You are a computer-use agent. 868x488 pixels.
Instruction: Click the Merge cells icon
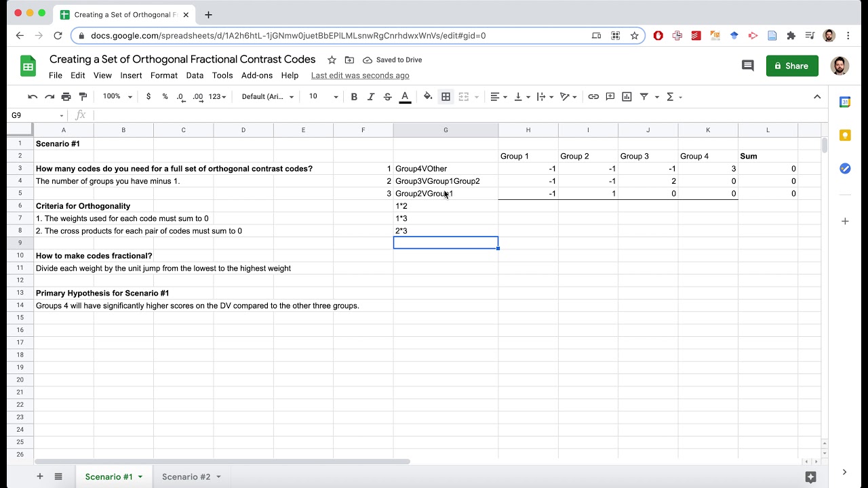[464, 97]
